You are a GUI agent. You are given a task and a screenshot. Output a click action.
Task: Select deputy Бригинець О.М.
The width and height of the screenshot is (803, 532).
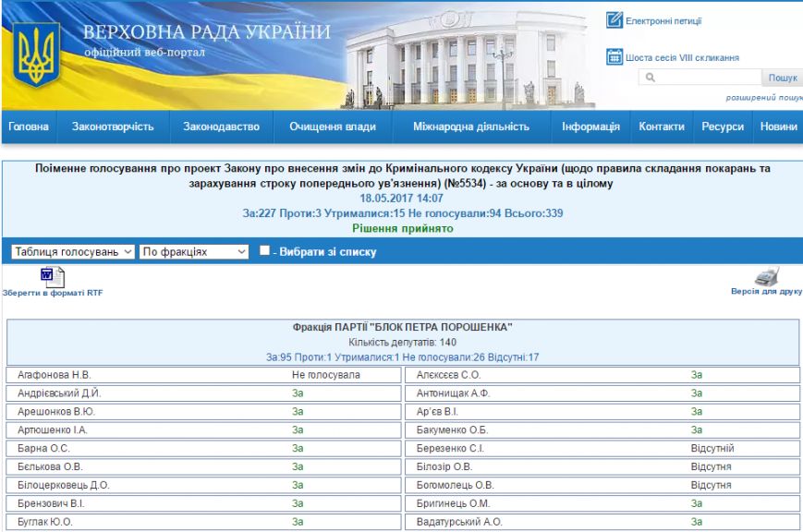tap(453, 504)
